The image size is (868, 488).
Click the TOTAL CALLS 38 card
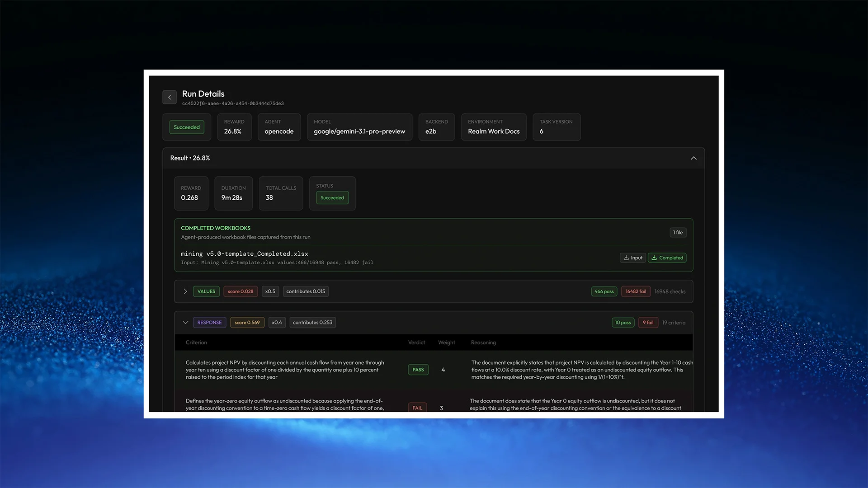281,193
